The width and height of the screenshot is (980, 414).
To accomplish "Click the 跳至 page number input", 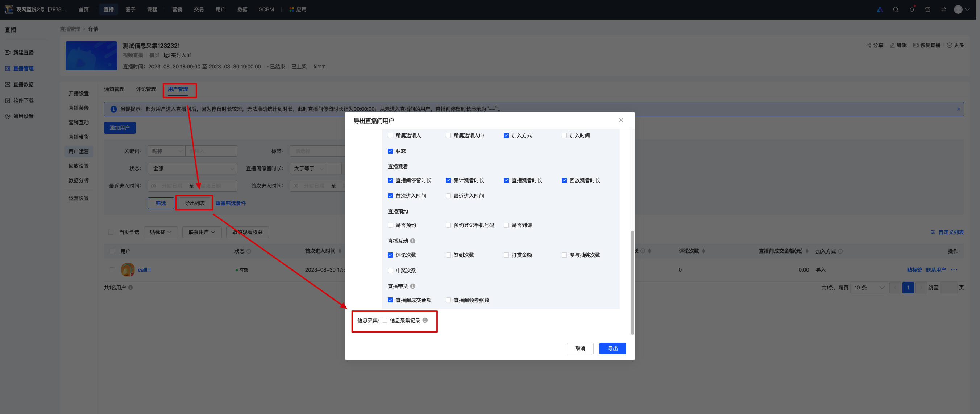I will click(x=948, y=287).
